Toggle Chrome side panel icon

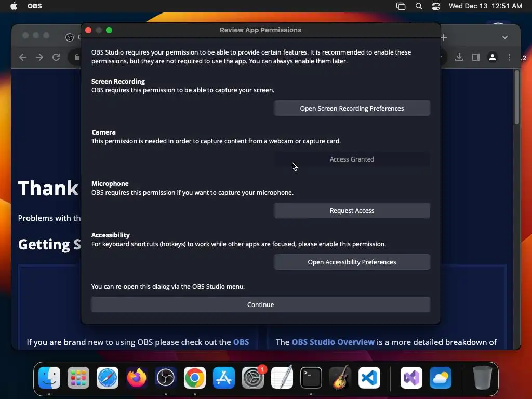click(x=476, y=57)
